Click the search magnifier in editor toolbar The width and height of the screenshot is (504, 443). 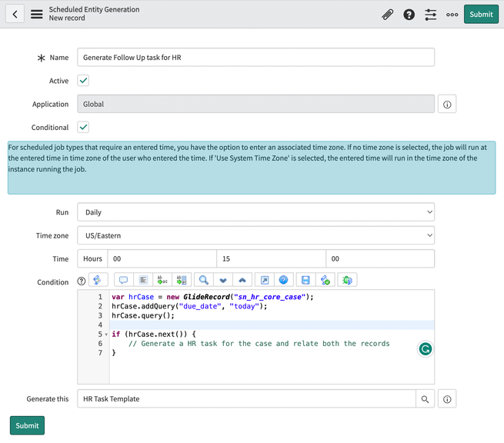pos(203,280)
